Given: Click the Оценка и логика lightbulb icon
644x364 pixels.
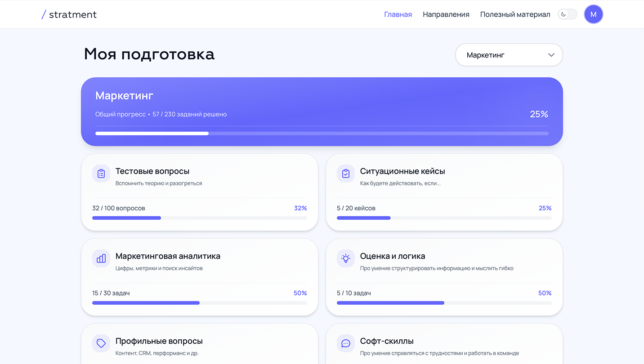Looking at the screenshot, I should point(345,258).
